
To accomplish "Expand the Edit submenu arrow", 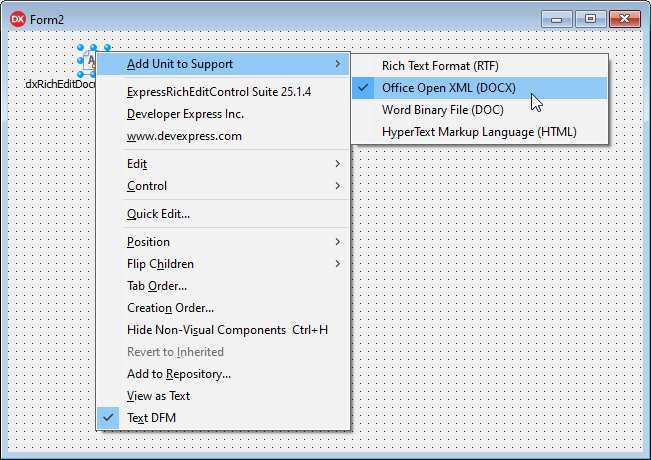I will point(338,164).
